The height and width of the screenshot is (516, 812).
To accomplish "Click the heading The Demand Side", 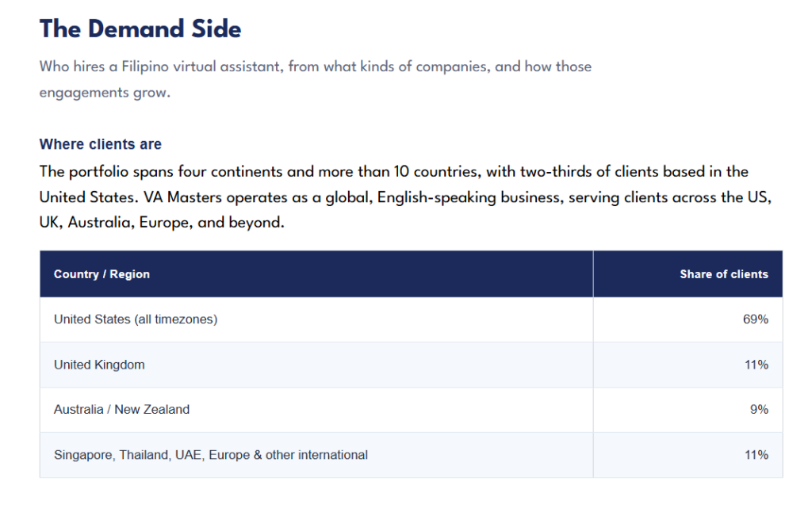I will (140, 29).
